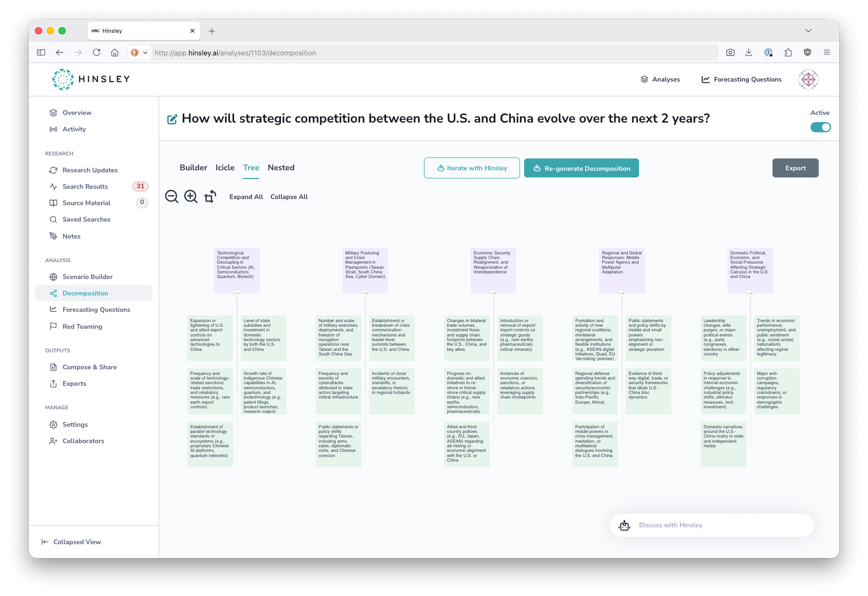Switch to the Icicle view tab

[x=225, y=168]
